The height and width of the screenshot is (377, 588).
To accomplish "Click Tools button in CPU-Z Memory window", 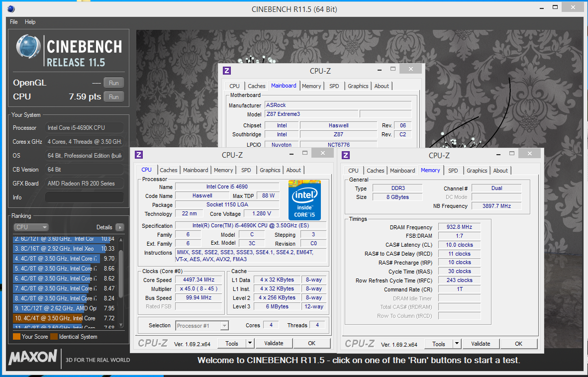I will [x=438, y=344].
